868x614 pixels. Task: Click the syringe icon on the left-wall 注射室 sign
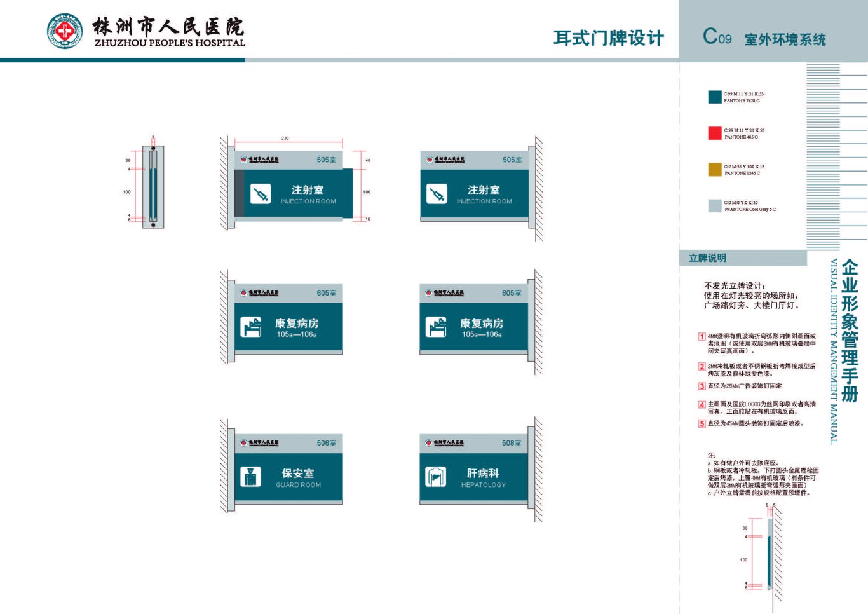click(261, 194)
